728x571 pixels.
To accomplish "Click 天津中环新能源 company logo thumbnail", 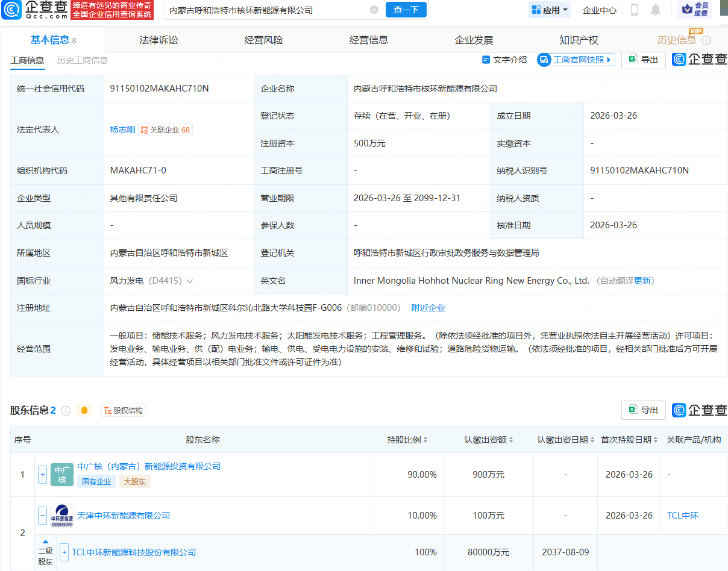I will [62, 516].
